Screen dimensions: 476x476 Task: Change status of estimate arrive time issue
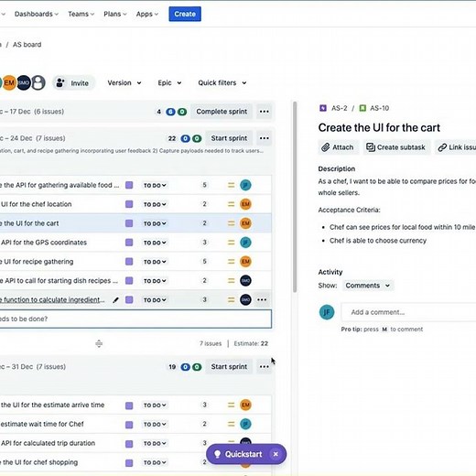(155, 406)
